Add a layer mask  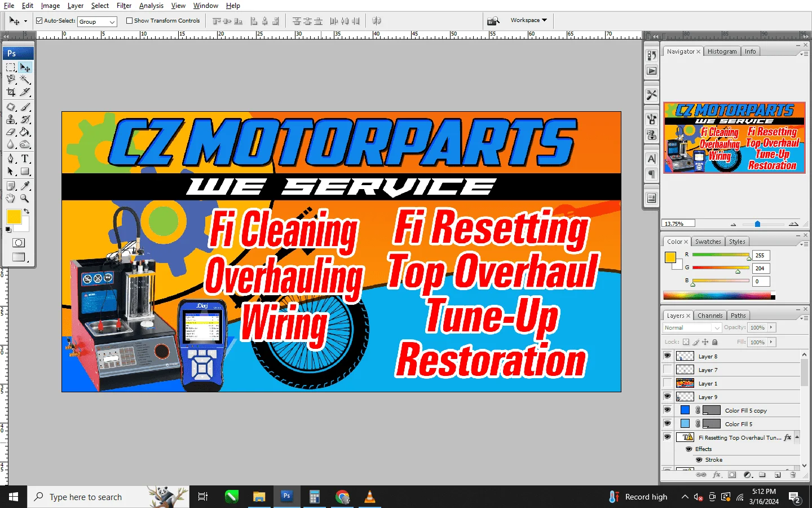coord(732,475)
